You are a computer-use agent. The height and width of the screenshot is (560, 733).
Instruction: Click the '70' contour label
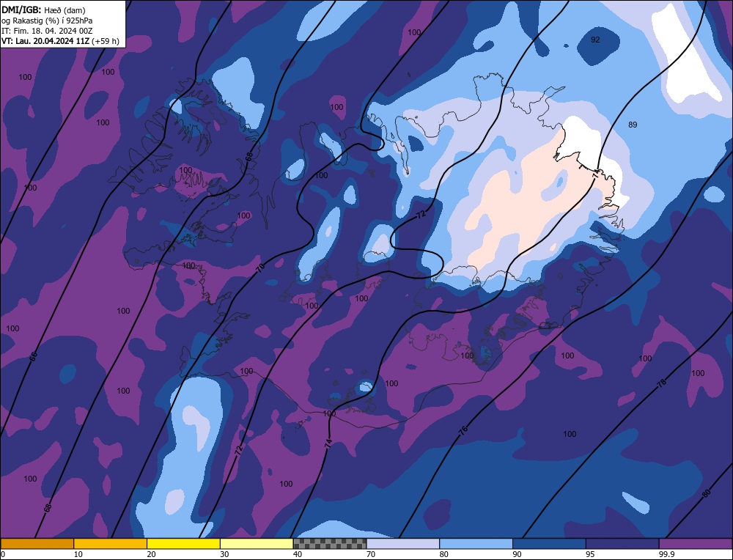pyautogui.click(x=261, y=268)
